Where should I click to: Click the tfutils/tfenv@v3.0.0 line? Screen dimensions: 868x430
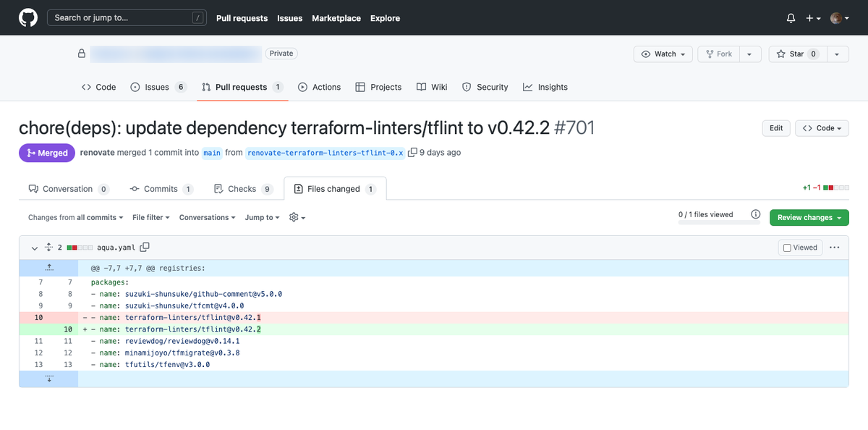[463, 365]
